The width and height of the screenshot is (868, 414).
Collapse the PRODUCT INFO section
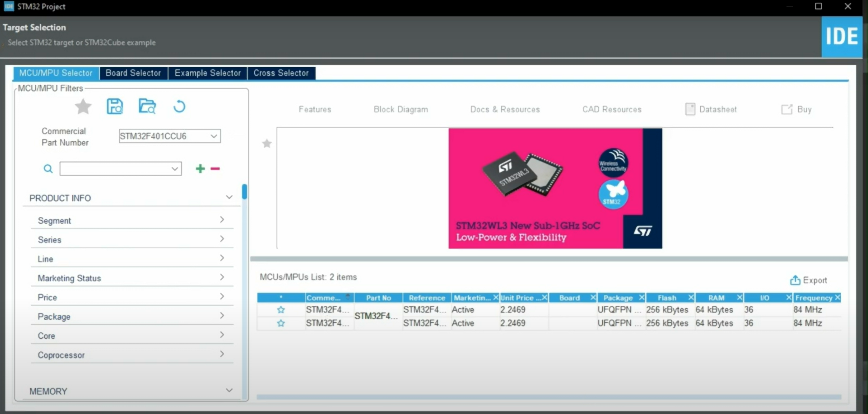tap(229, 197)
